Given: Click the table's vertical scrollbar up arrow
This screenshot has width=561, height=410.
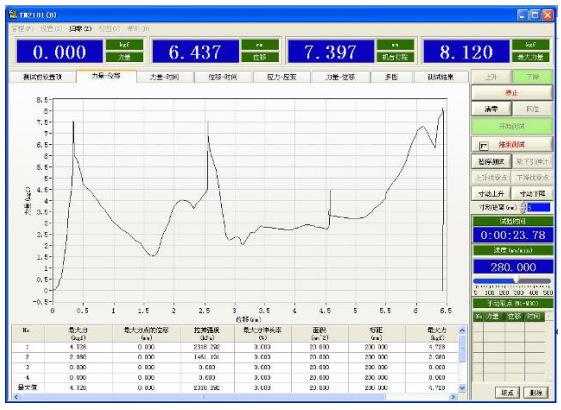Looking at the screenshot, I should click(462, 330).
